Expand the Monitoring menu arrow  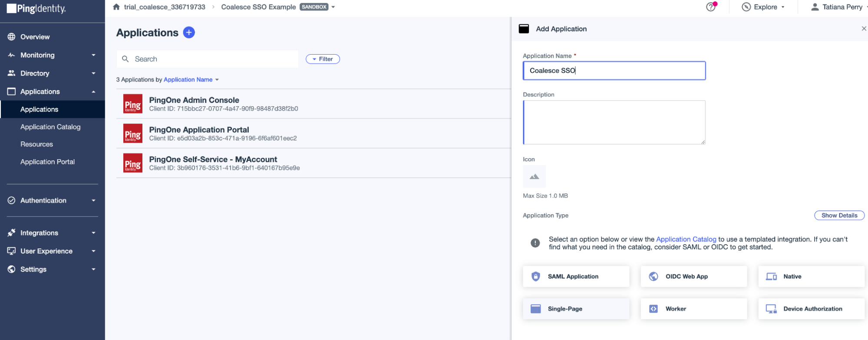coord(93,55)
